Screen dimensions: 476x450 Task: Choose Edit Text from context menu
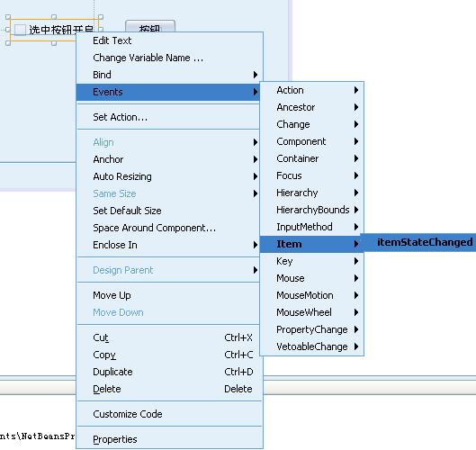[169, 40]
